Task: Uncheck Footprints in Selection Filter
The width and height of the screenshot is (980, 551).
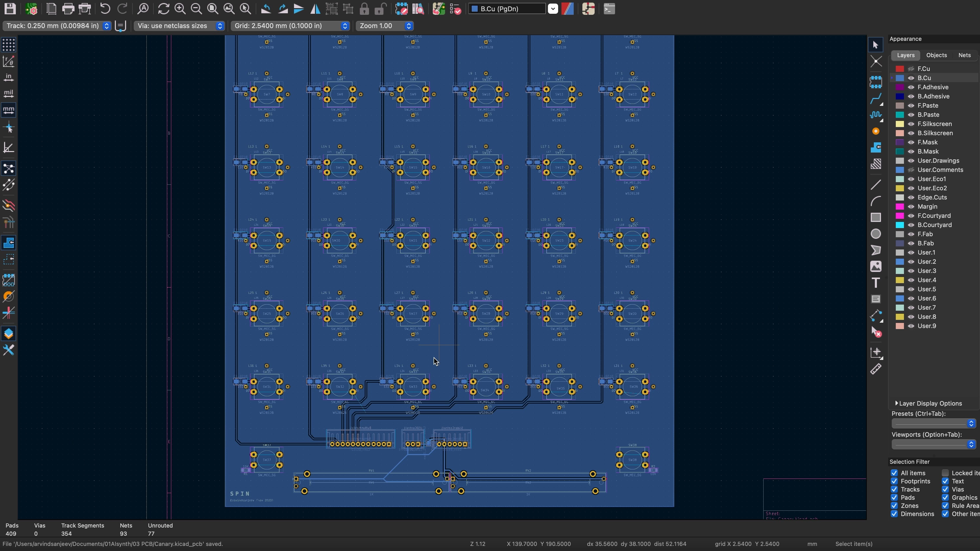Action: coord(895,481)
